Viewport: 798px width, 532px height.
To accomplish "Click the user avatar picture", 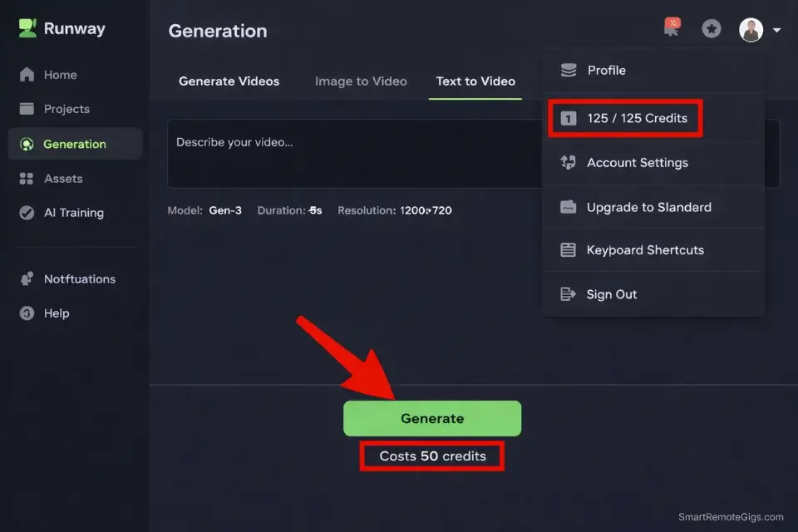I will coord(751,29).
